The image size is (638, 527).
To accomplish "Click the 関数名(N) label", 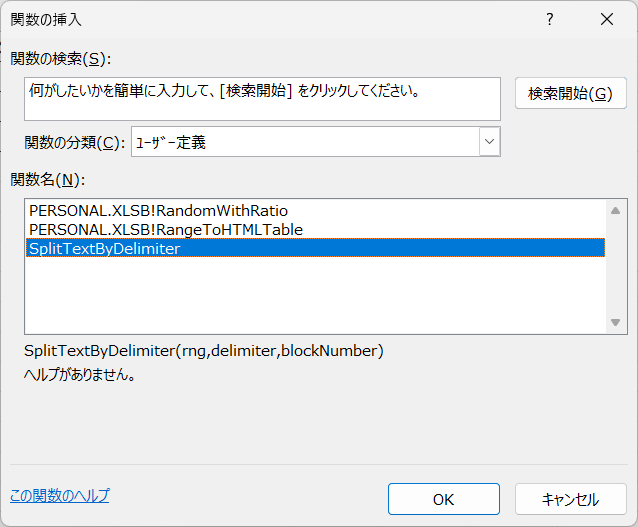I will pos(48,179).
